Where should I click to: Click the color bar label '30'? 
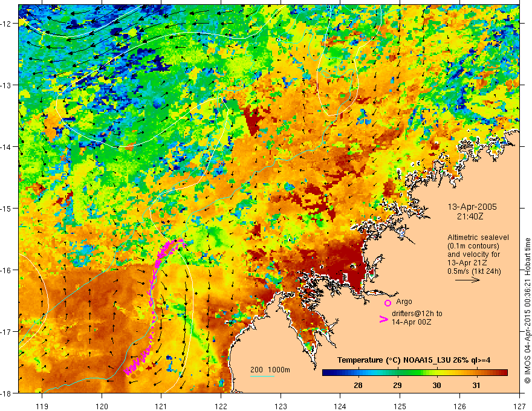coord(436,385)
